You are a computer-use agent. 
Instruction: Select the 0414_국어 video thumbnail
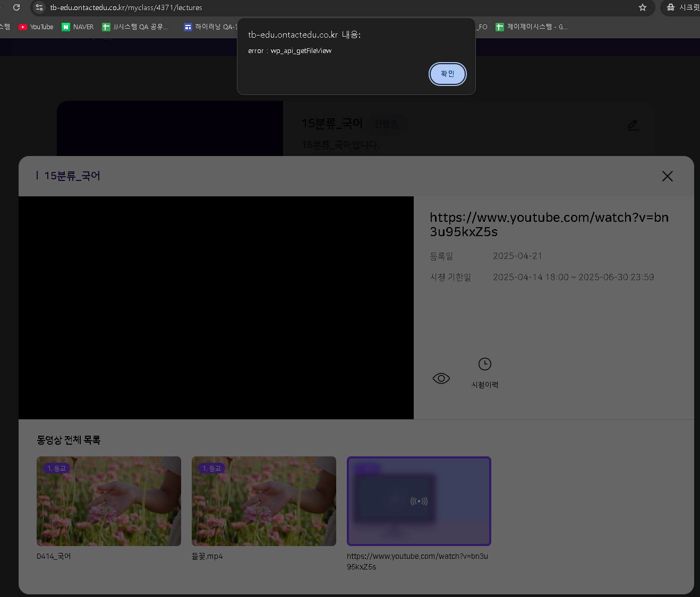[x=109, y=501]
